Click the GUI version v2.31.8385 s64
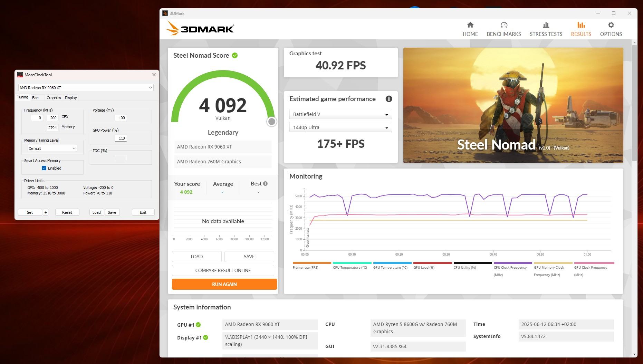 [x=418, y=346]
